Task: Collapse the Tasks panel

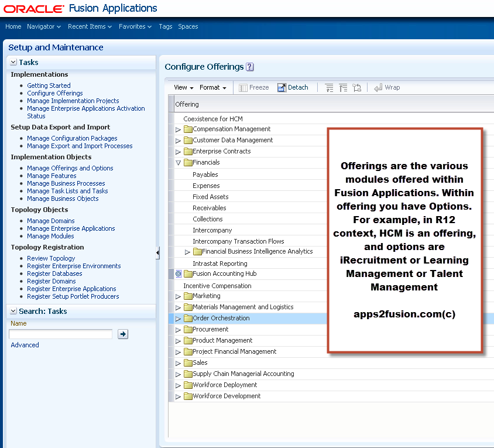Action: tap(13, 62)
